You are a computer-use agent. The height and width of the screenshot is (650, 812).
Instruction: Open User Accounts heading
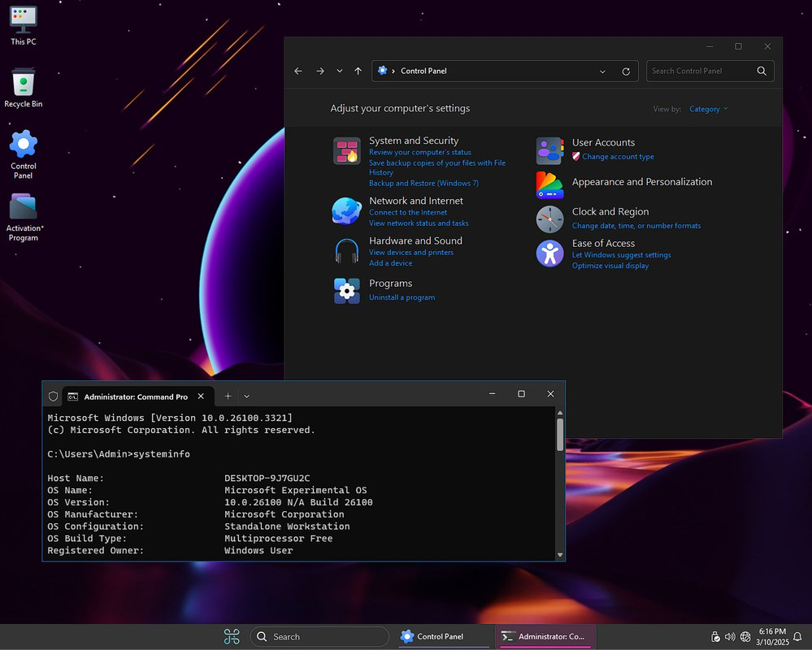(x=603, y=142)
